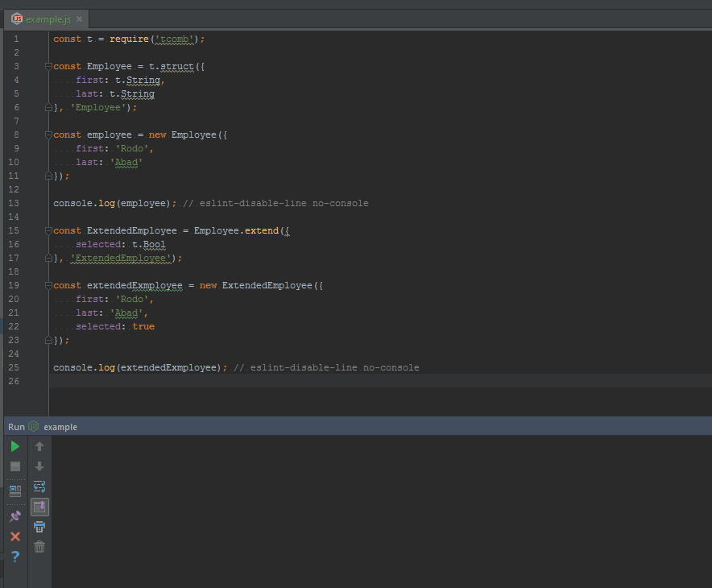This screenshot has height=588, width=712.
Task: Click the Print console output icon
Action: point(39,527)
